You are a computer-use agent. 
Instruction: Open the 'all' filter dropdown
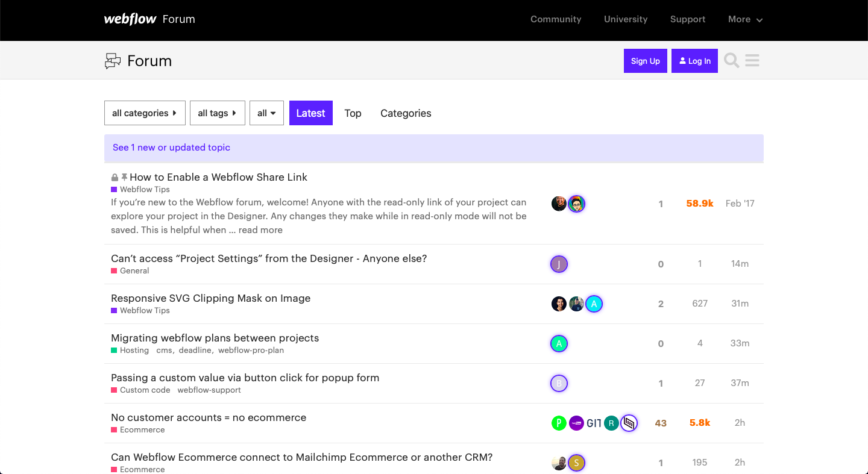(266, 113)
